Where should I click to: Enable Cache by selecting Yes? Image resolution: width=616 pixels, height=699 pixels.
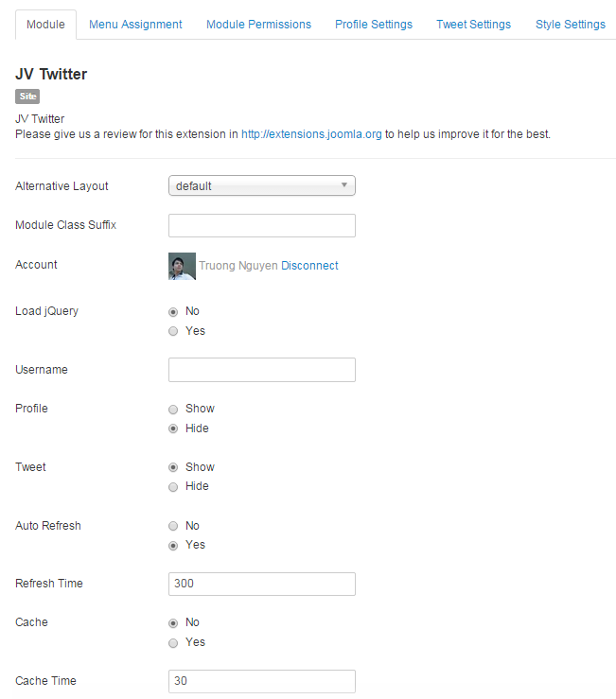(173, 642)
